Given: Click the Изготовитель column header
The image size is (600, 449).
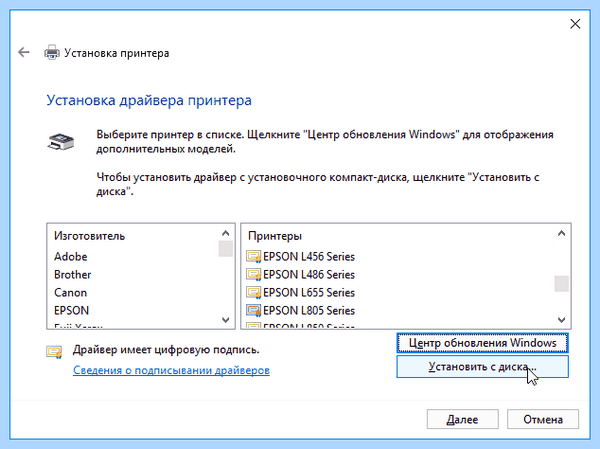Looking at the screenshot, I should click(90, 236).
